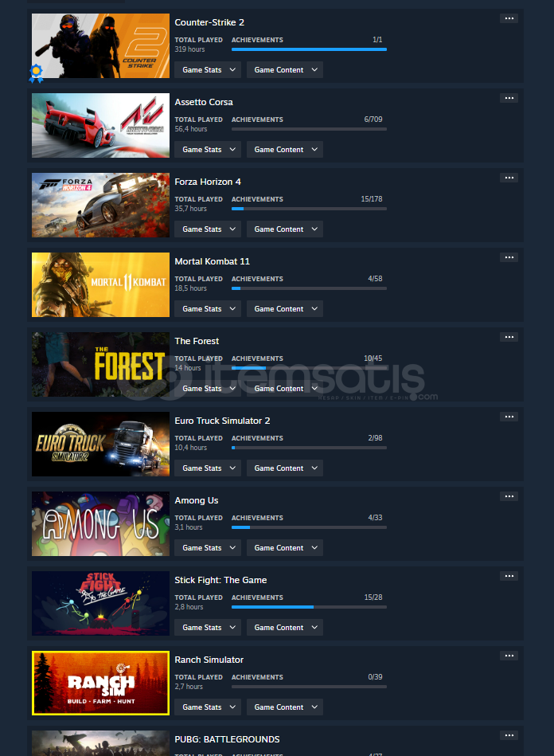
Task: Expand Game Content dropdown for Ranch Simulator
Action: click(285, 707)
